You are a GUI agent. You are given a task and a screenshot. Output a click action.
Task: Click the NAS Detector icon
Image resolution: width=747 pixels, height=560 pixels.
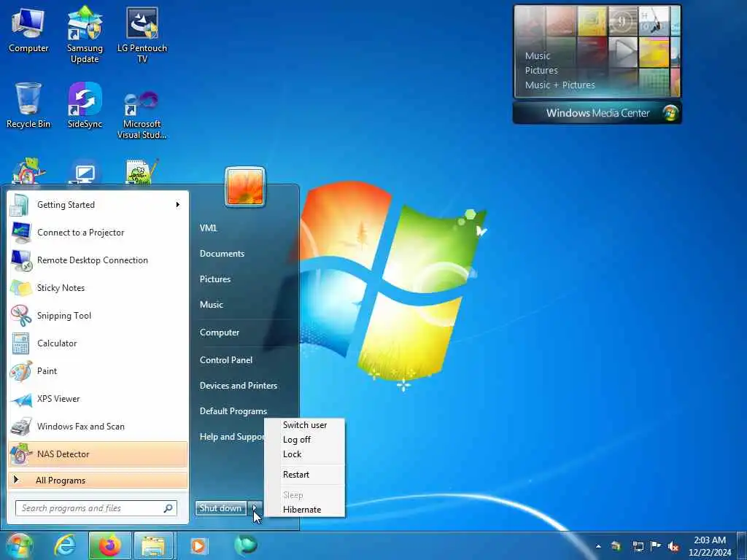(x=21, y=454)
